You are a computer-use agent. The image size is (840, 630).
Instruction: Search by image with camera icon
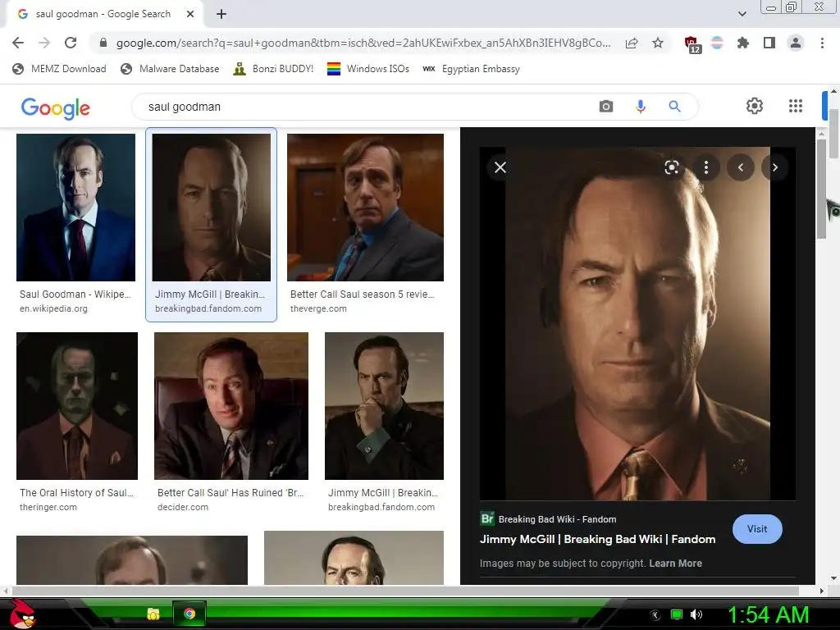606,107
